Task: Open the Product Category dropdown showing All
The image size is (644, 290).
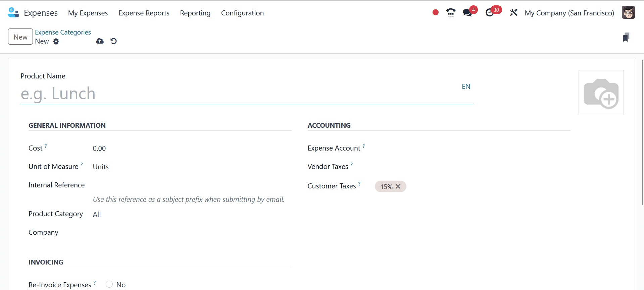Action: click(x=192, y=215)
